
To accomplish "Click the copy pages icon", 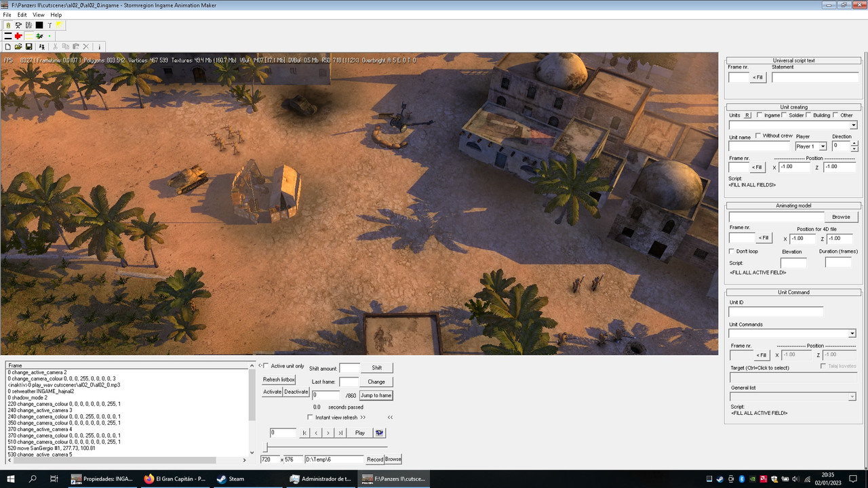I will 66,47.
